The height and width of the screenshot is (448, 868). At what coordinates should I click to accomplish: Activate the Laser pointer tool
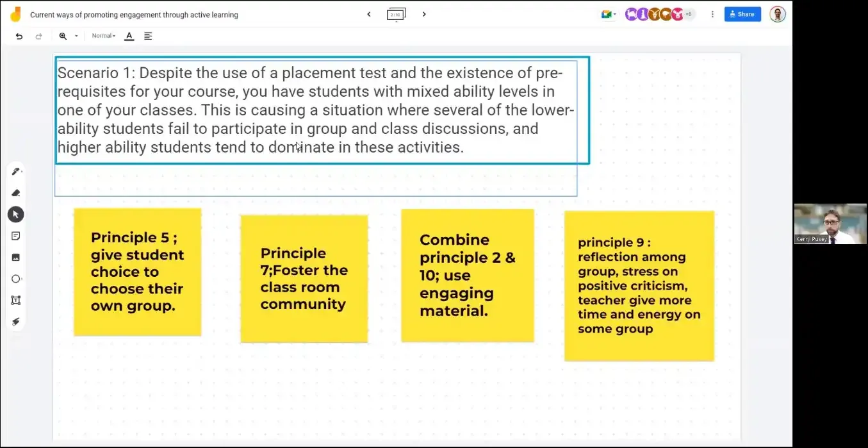coord(16,322)
